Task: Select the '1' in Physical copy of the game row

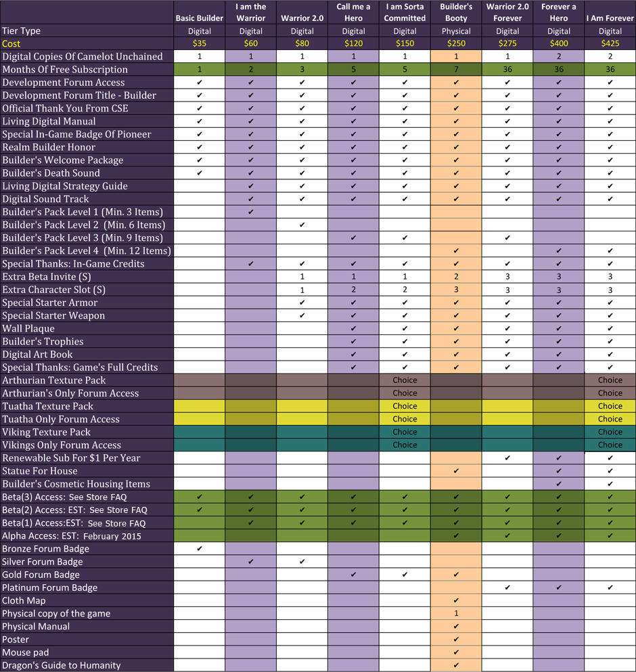Action: coord(456,613)
